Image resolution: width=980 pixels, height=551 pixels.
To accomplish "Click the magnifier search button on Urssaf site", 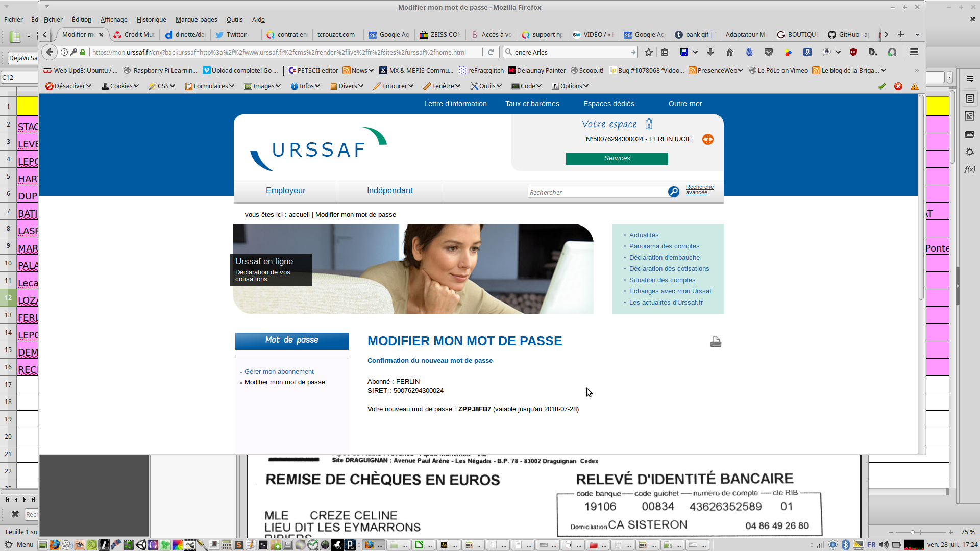I will tap(674, 192).
